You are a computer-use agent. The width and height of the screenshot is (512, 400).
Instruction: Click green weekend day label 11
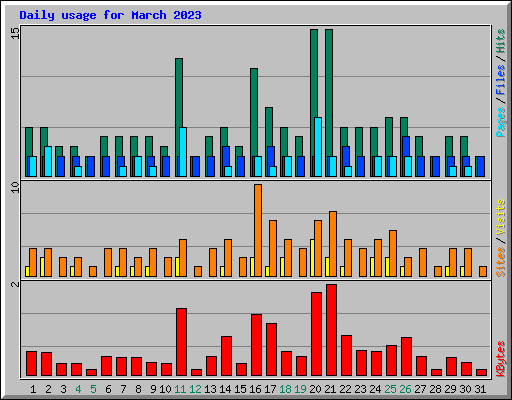(x=180, y=389)
